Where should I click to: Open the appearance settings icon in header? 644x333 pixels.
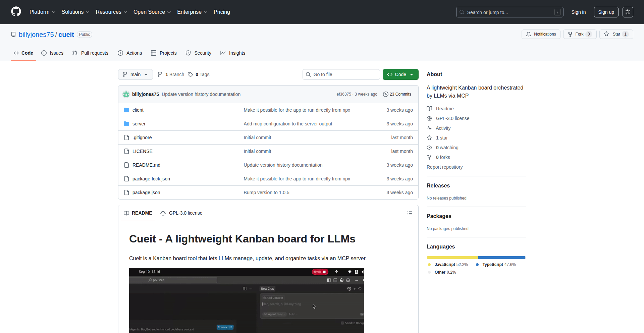pyautogui.click(x=628, y=12)
